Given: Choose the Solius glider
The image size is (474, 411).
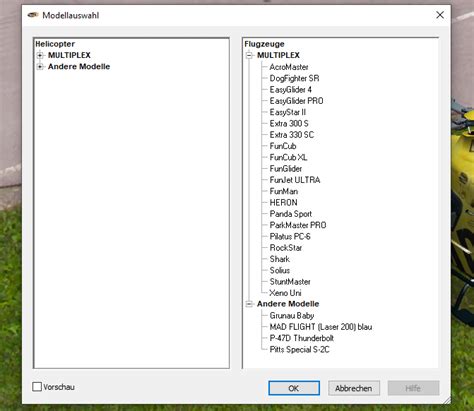Looking at the screenshot, I should pos(280,271).
